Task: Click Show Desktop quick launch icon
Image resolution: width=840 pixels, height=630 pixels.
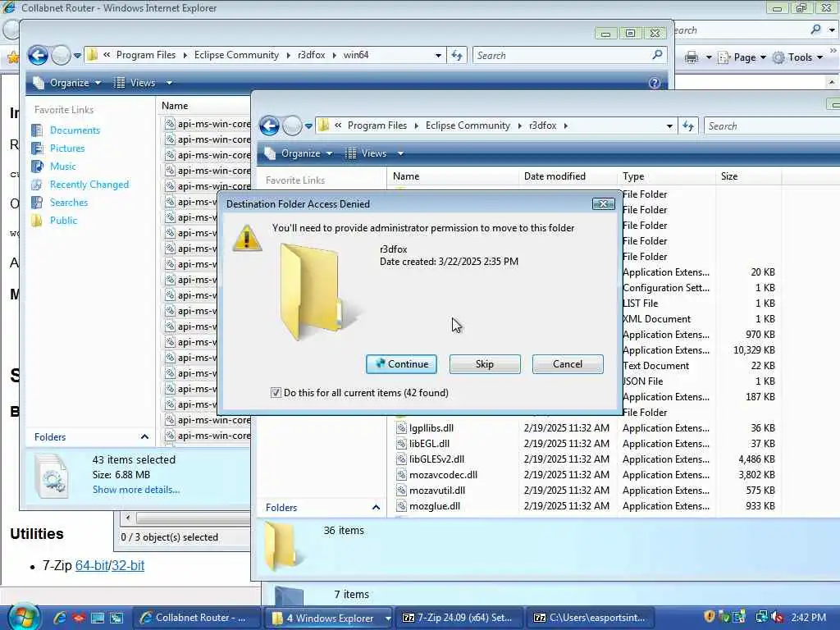Action: [x=98, y=618]
